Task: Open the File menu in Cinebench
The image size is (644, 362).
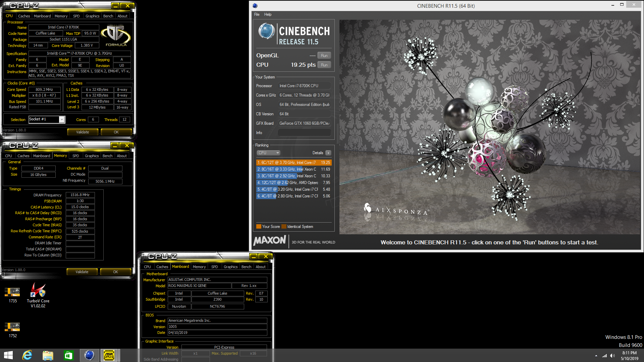Action: click(257, 14)
